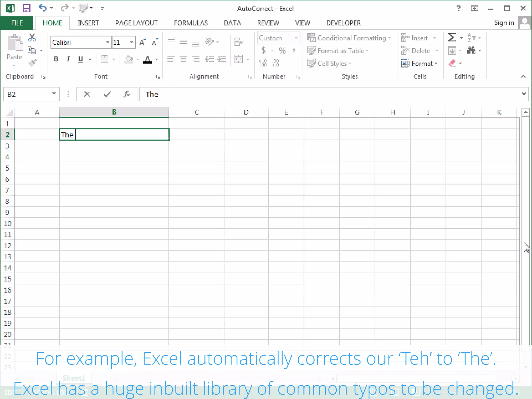Click Increase Decimal icon
The width and height of the screenshot is (532, 399).
[263, 63]
